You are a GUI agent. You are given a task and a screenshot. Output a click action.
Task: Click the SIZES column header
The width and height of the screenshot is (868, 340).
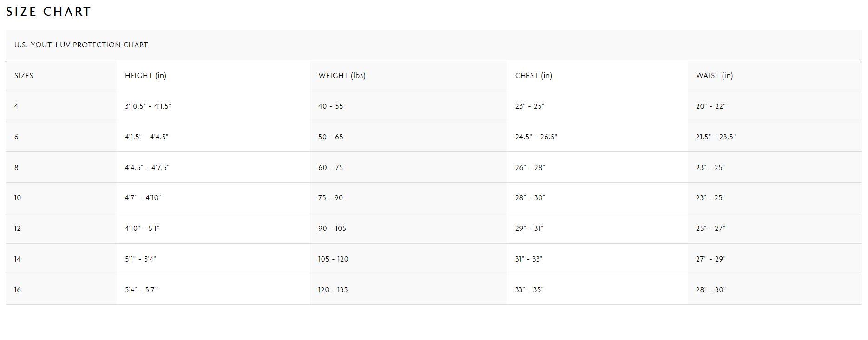coord(24,76)
